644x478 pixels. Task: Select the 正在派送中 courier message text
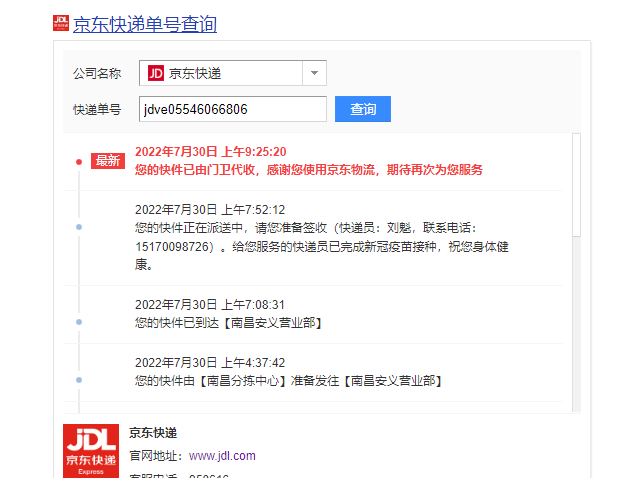[322, 246]
